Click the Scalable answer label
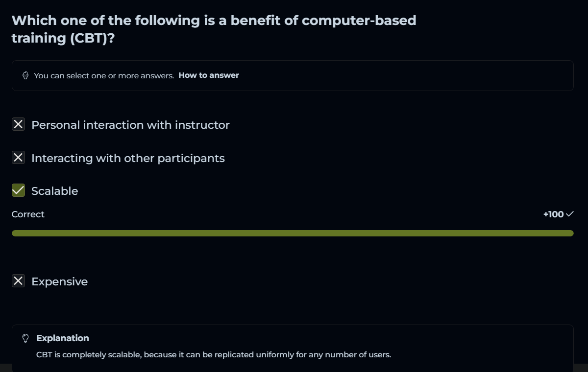Image resolution: width=588 pixels, height=372 pixels. point(54,191)
